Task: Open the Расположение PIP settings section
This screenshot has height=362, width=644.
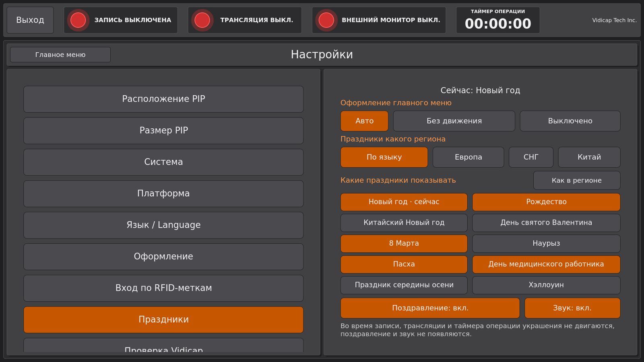Action: point(163,99)
